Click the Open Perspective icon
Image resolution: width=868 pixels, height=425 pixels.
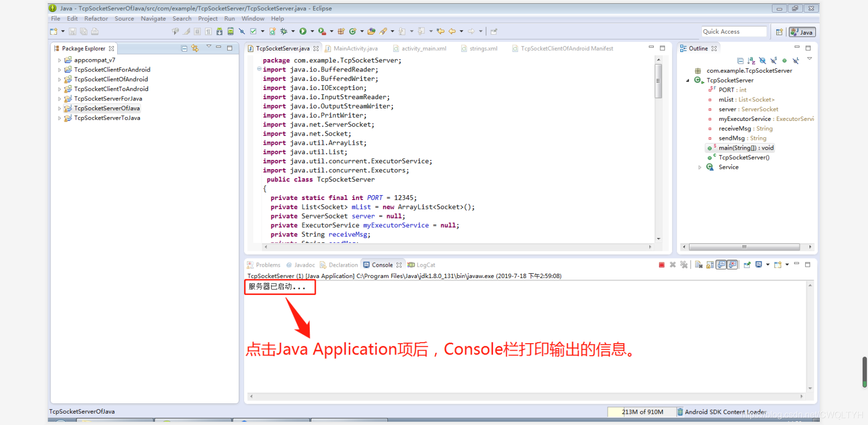coord(779,32)
